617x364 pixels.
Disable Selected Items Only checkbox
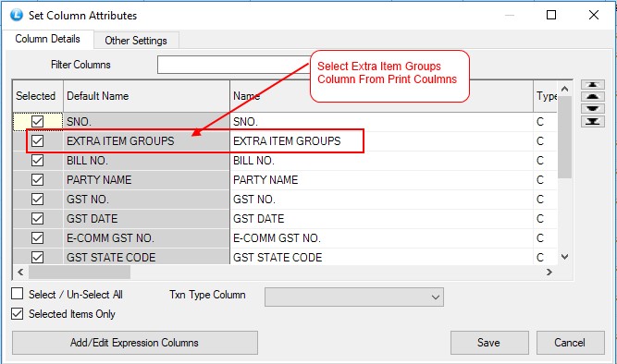pyautogui.click(x=18, y=314)
